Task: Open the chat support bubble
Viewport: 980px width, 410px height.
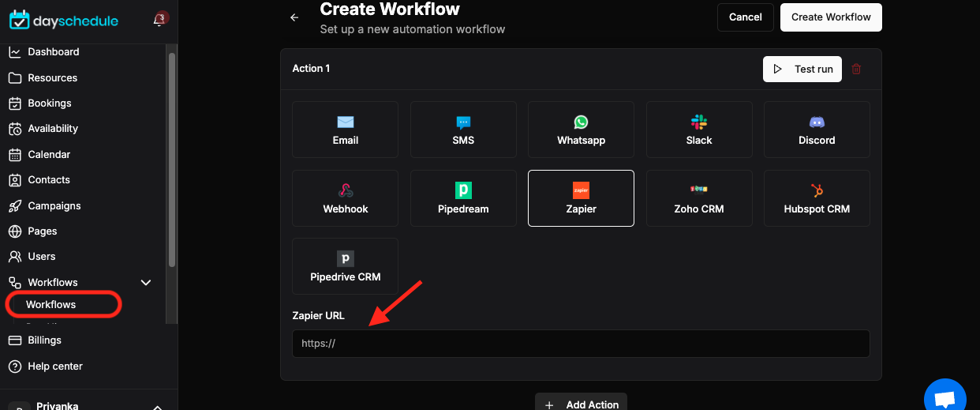Action: (944, 397)
